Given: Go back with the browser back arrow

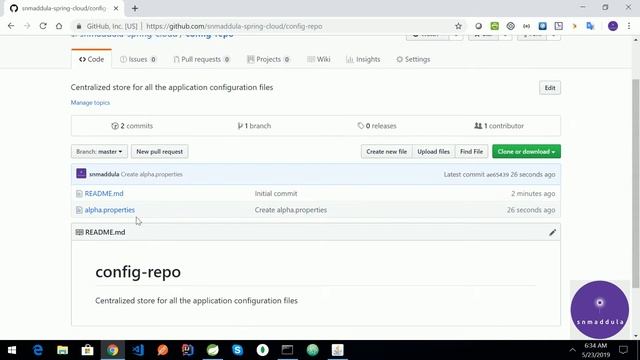Looking at the screenshot, I should [x=11, y=26].
